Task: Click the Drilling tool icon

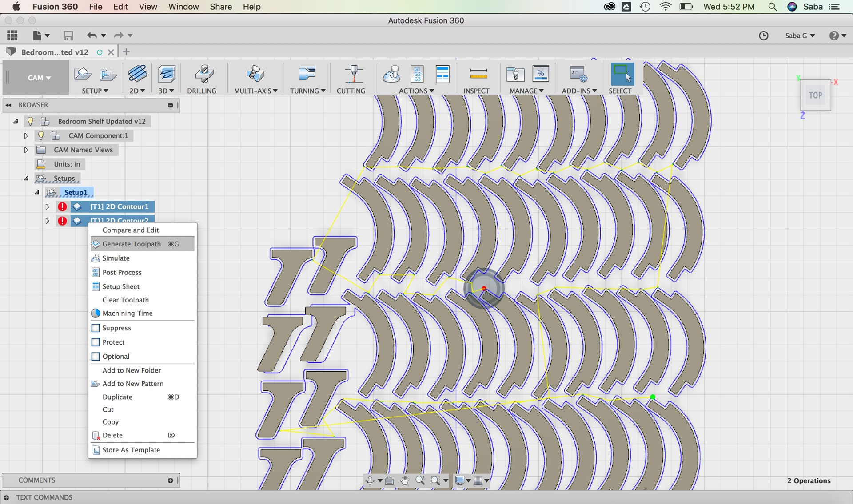Action: coord(203,74)
